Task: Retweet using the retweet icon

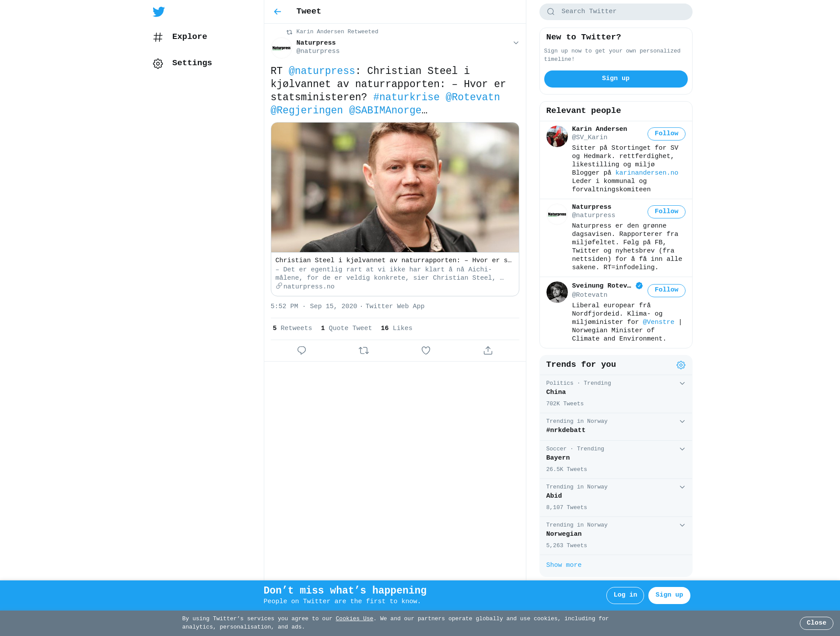Action: (x=364, y=351)
